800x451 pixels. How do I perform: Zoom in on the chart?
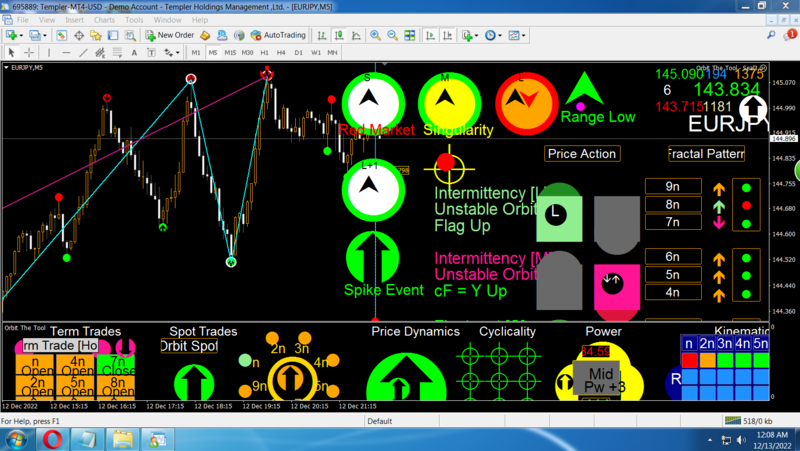coord(375,35)
